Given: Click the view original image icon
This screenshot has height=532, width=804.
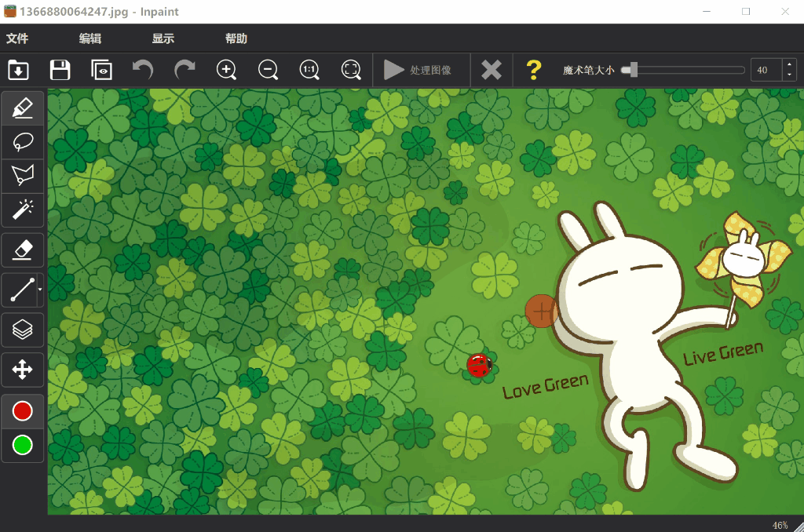Looking at the screenshot, I should point(101,70).
